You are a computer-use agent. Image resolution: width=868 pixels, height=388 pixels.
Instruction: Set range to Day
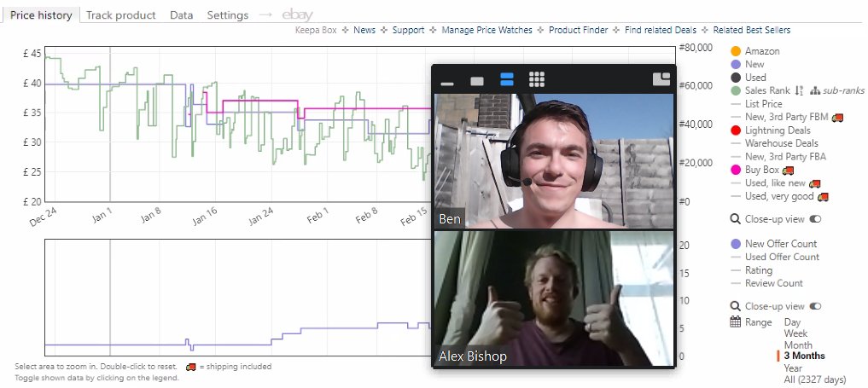792,321
